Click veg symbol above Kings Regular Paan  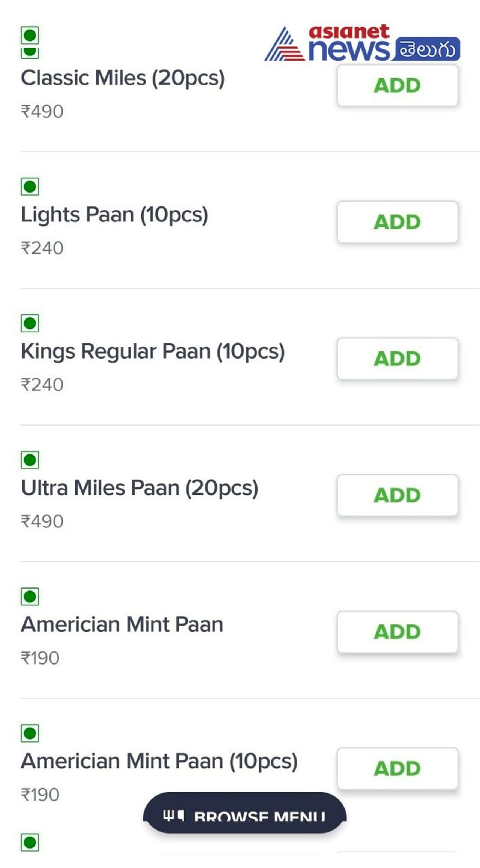pyautogui.click(x=30, y=323)
